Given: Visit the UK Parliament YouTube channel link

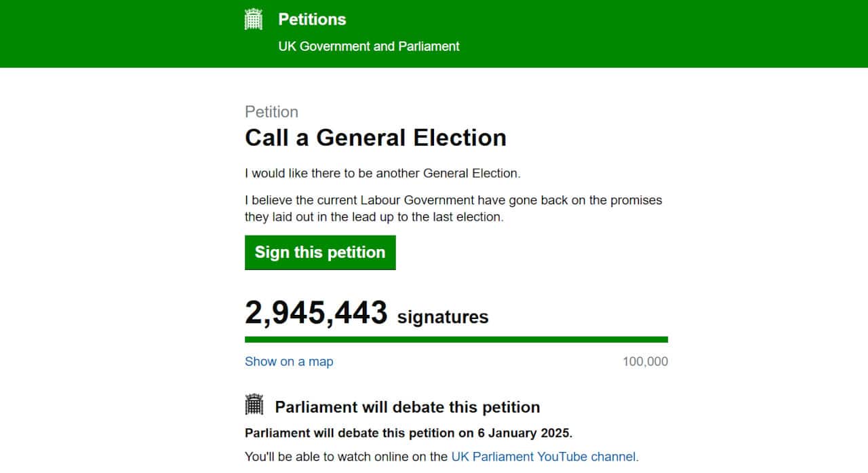Looking at the screenshot, I should pyautogui.click(x=543, y=457).
